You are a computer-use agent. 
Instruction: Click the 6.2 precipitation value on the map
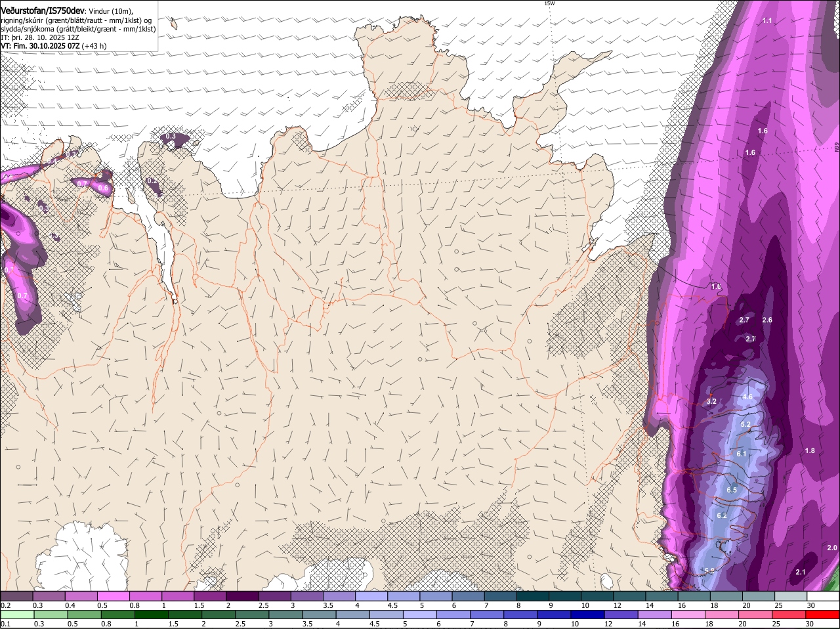[x=723, y=515]
